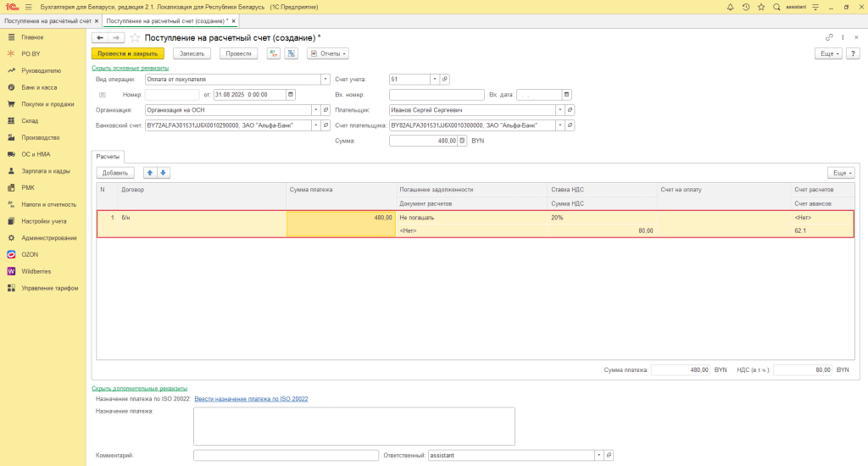Image resolution: width=868 pixels, height=466 pixels.
Task: Select Сумма платежа cell 480,00
Action: tap(341, 225)
